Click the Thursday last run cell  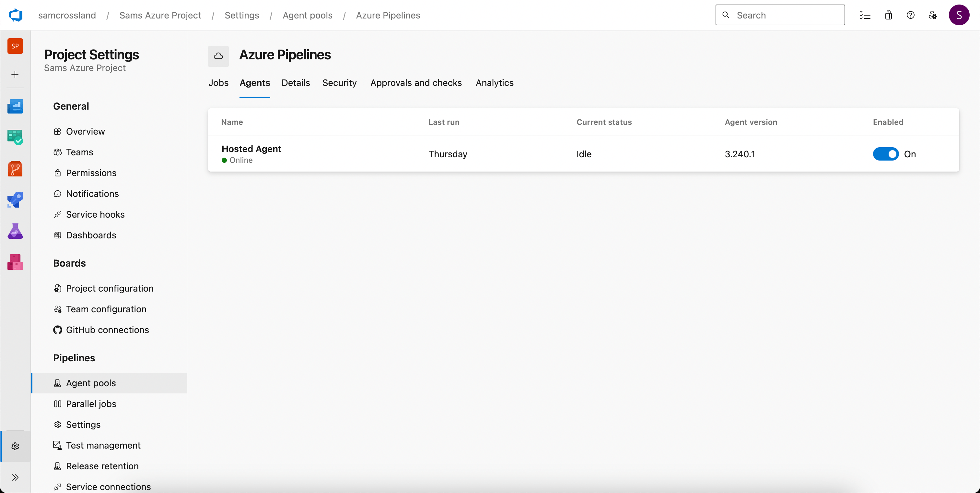(448, 154)
